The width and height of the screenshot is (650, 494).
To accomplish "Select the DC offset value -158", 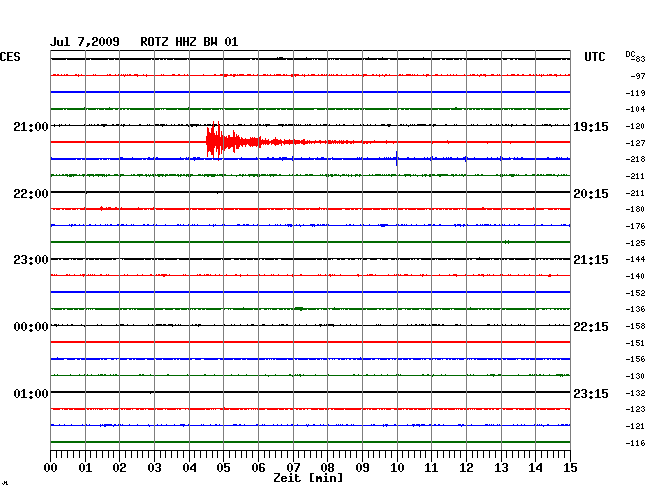I will point(635,327).
